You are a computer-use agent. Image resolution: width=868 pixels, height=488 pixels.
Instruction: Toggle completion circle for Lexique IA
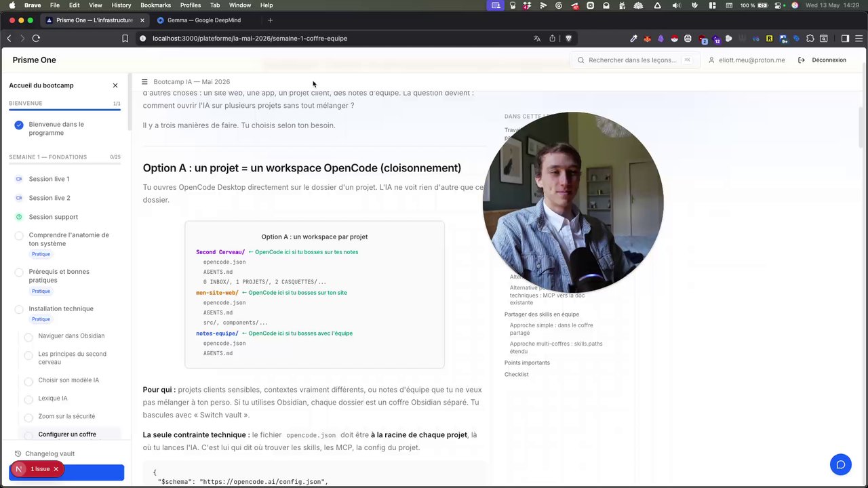tap(28, 399)
